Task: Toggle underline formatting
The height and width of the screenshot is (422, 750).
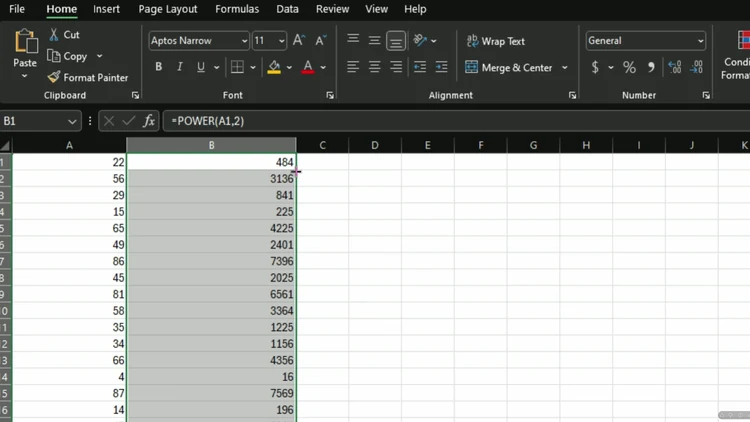Action: pos(201,67)
